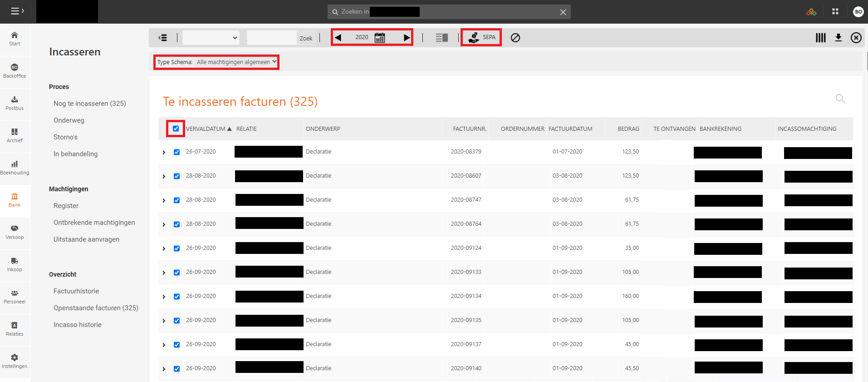
Task: Open Incasso historie menu item
Action: click(x=78, y=325)
